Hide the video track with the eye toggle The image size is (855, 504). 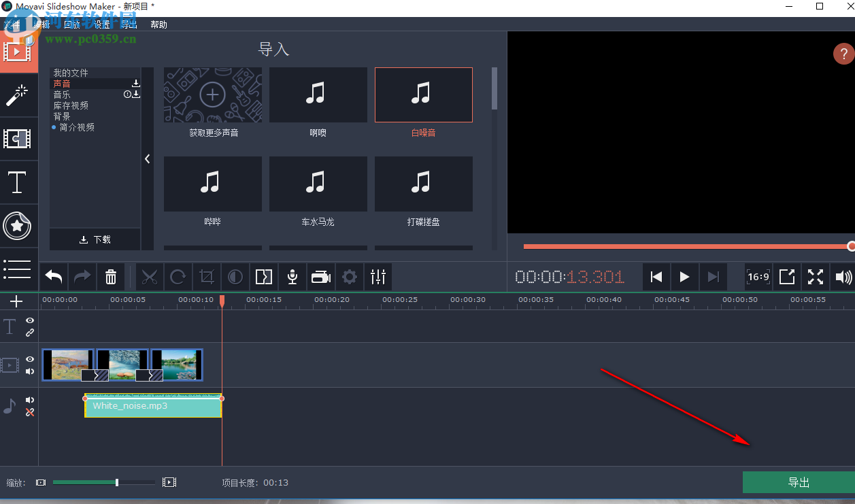(29, 359)
